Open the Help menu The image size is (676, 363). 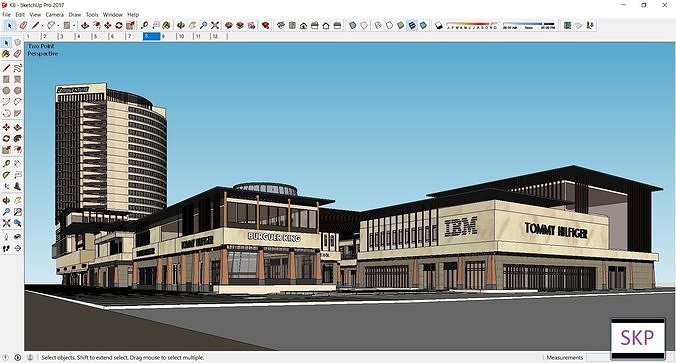point(133,14)
